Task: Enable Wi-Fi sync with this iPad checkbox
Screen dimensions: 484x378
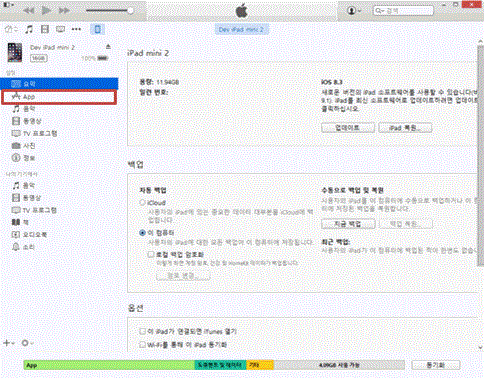Action: pyautogui.click(x=142, y=344)
